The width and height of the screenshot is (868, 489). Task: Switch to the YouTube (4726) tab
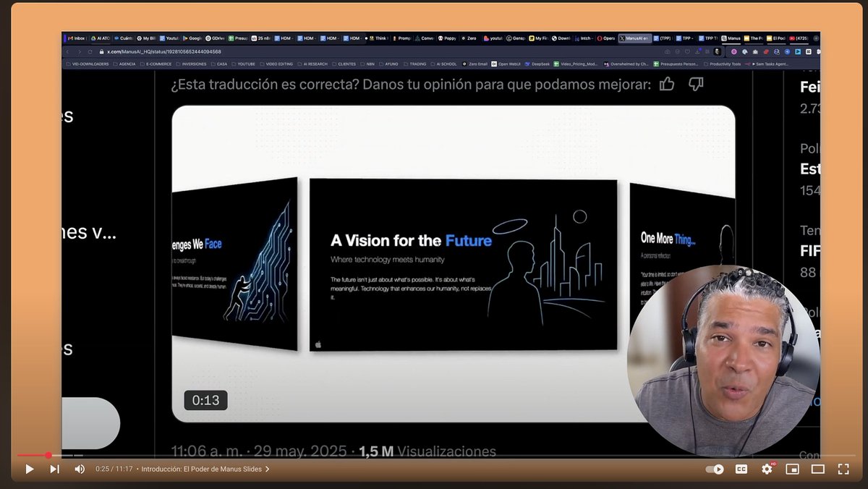(800, 38)
